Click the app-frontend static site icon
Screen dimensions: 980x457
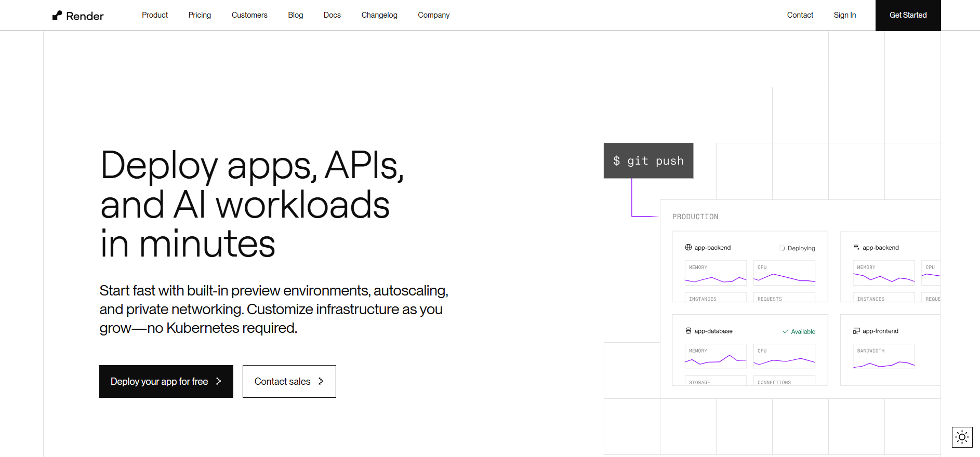(x=856, y=331)
